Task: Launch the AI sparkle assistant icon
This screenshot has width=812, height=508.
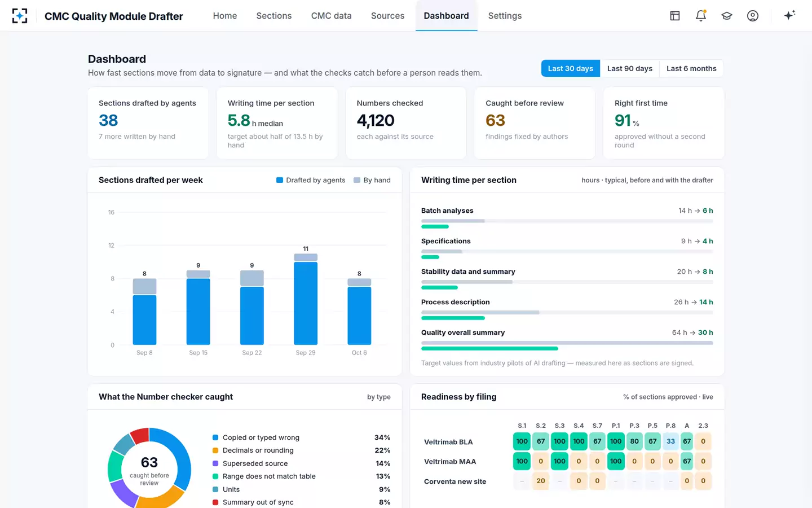Action: pos(789,15)
